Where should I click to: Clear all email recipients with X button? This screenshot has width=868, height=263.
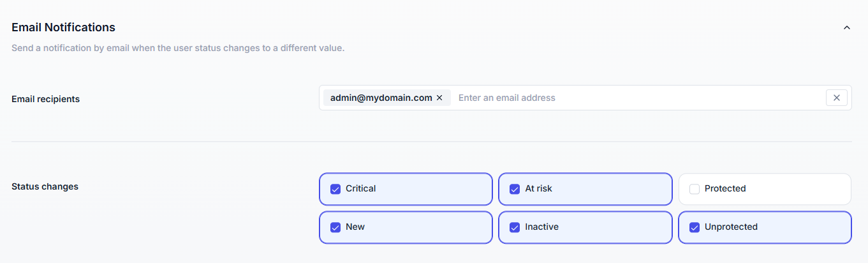coord(836,98)
